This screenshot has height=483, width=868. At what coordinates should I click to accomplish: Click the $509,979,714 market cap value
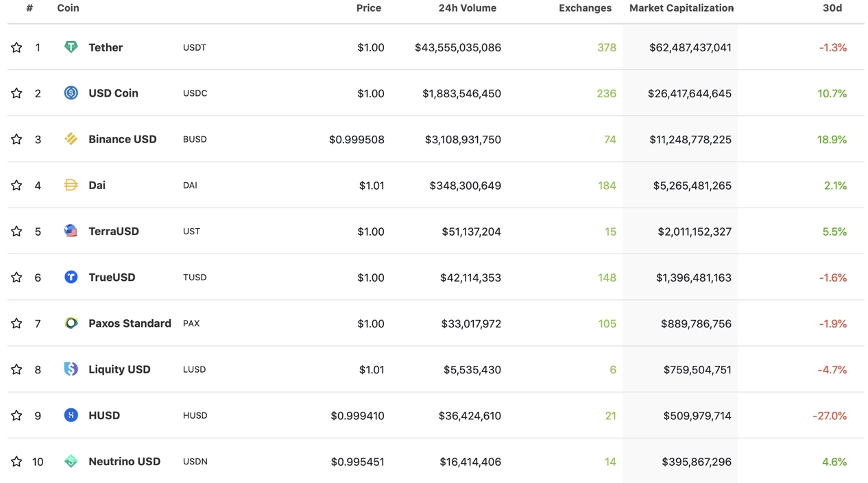[697, 416]
